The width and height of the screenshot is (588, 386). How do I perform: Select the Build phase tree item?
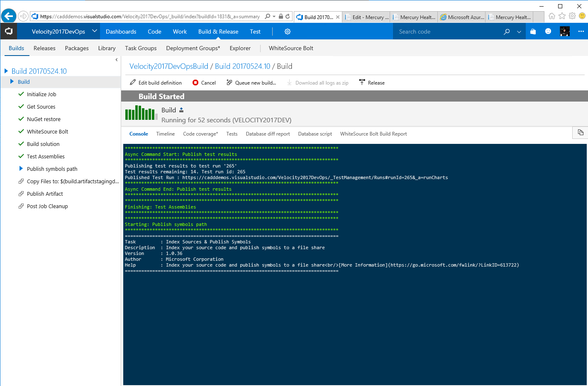(24, 82)
